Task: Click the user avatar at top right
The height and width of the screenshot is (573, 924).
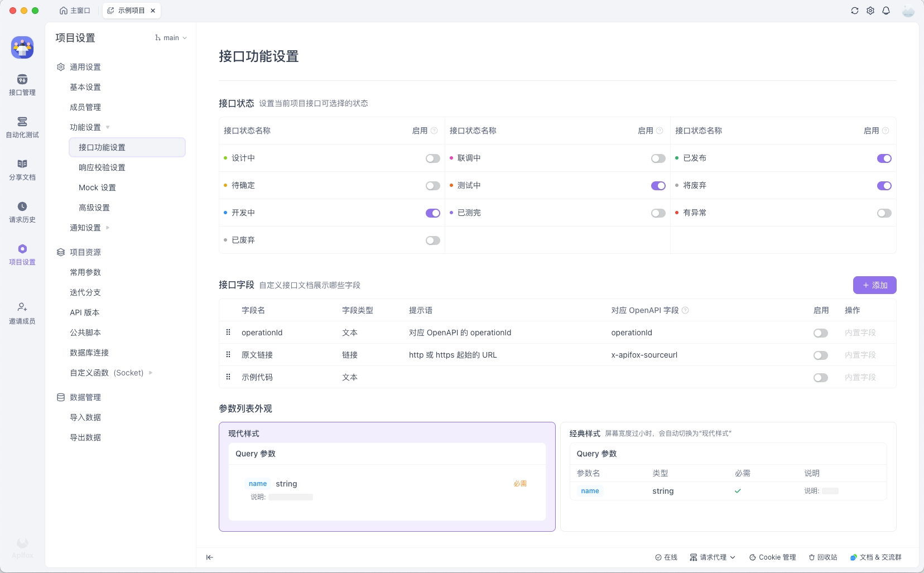Action: (x=908, y=11)
